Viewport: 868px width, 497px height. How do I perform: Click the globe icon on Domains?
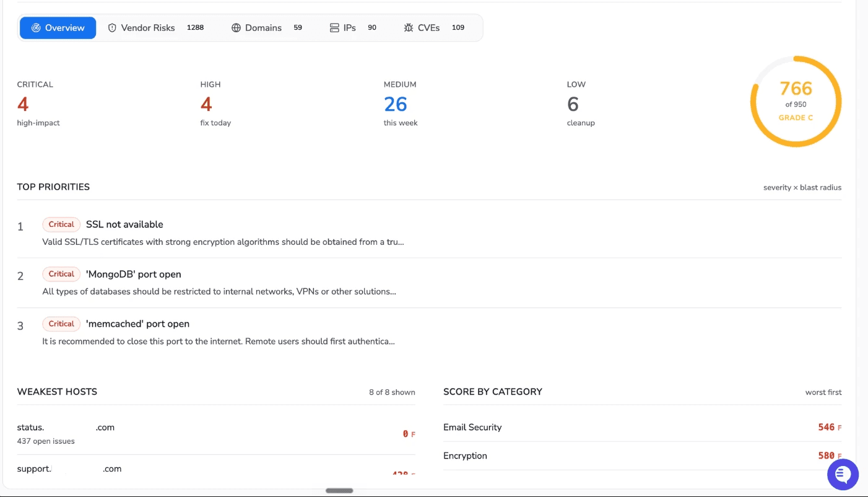tap(236, 28)
